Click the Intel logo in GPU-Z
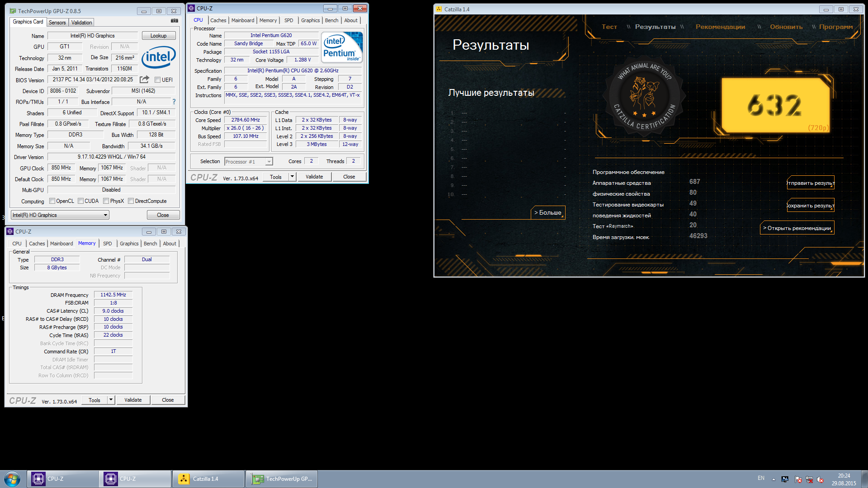 [x=158, y=57]
